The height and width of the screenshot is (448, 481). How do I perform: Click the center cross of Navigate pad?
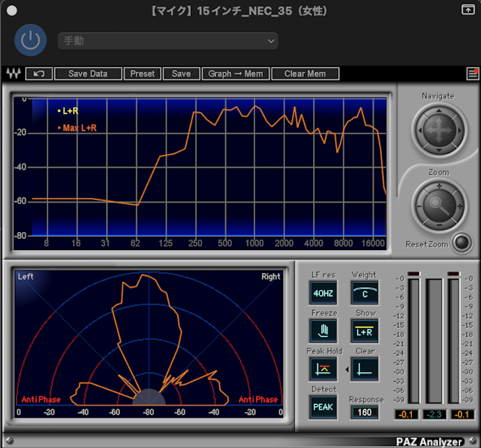tap(439, 130)
